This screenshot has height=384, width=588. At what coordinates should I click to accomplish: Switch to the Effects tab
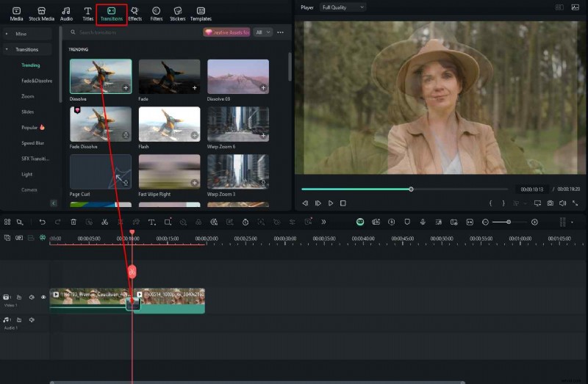[x=135, y=13]
